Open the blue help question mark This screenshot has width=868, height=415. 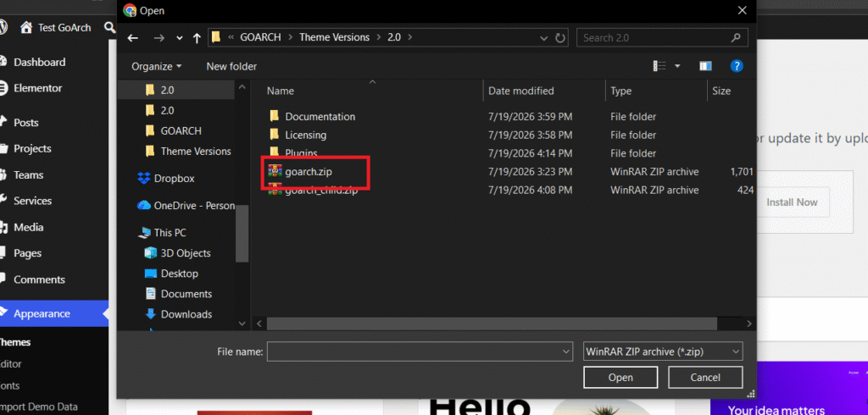tap(737, 66)
